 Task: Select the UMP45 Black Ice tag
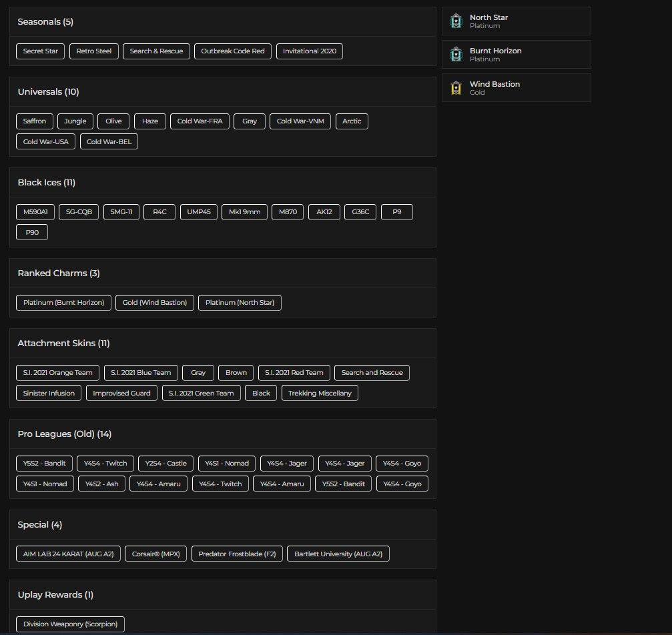point(199,212)
